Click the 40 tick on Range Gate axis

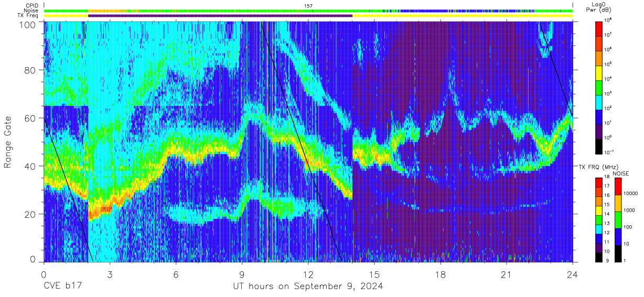(31, 166)
